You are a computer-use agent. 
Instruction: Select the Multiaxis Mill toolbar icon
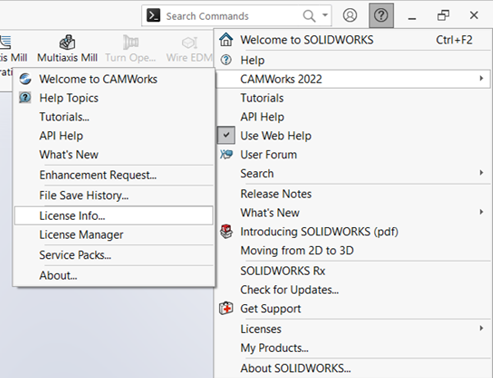tap(67, 42)
